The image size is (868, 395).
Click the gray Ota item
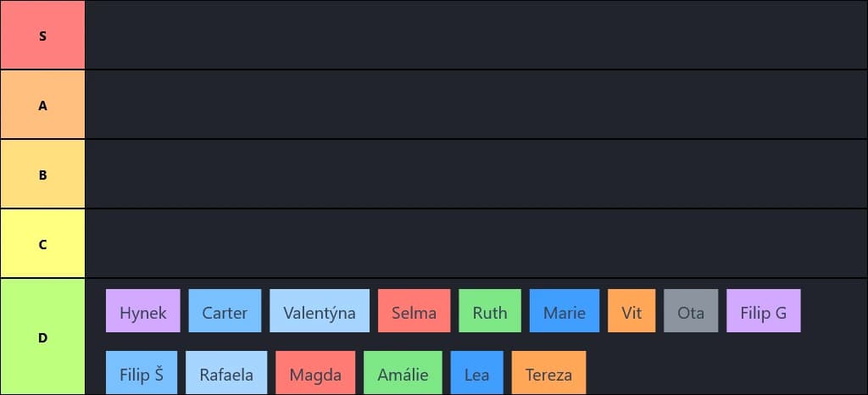[x=691, y=311]
